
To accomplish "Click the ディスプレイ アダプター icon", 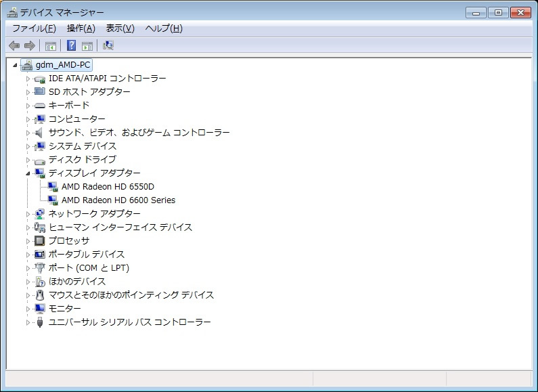I will (40, 173).
